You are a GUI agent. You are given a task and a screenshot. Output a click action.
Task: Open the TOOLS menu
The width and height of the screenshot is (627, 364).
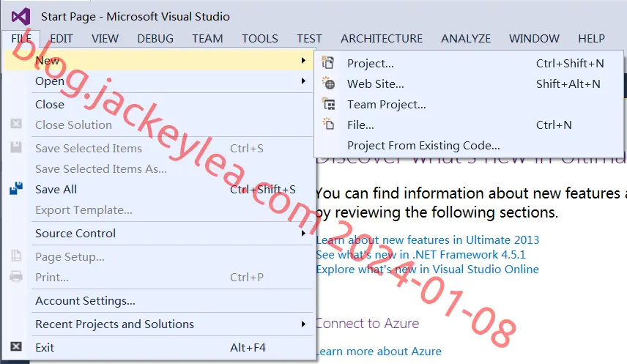click(x=259, y=38)
